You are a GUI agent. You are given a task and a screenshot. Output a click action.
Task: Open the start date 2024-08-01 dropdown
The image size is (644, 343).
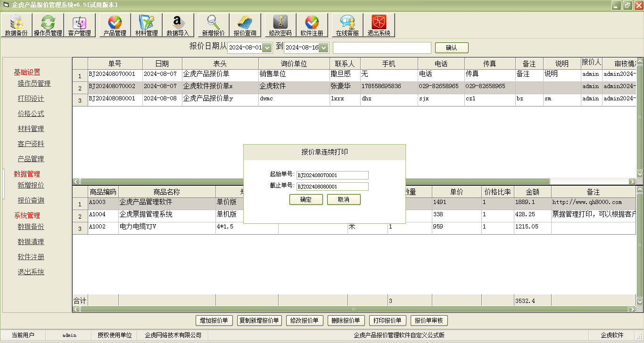(267, 47)
